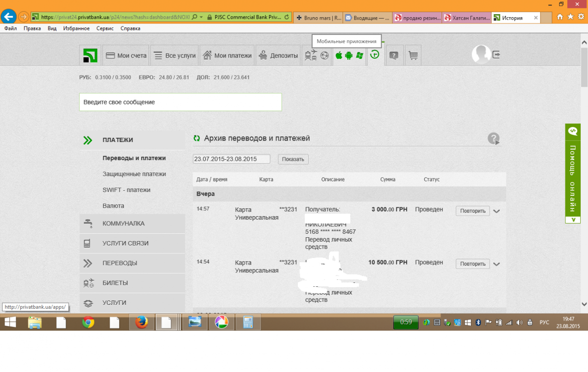The width and height of the screenshot is (588, 372).
Task: Click the Введите свое сообщение input field
Action: 180,102
